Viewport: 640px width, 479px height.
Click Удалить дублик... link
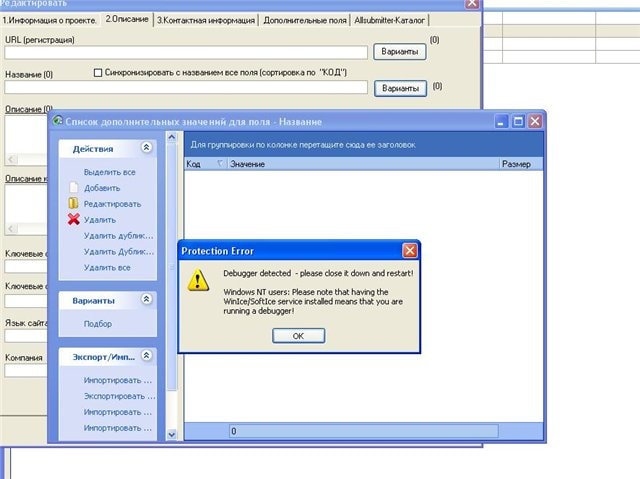click(118, 236)
